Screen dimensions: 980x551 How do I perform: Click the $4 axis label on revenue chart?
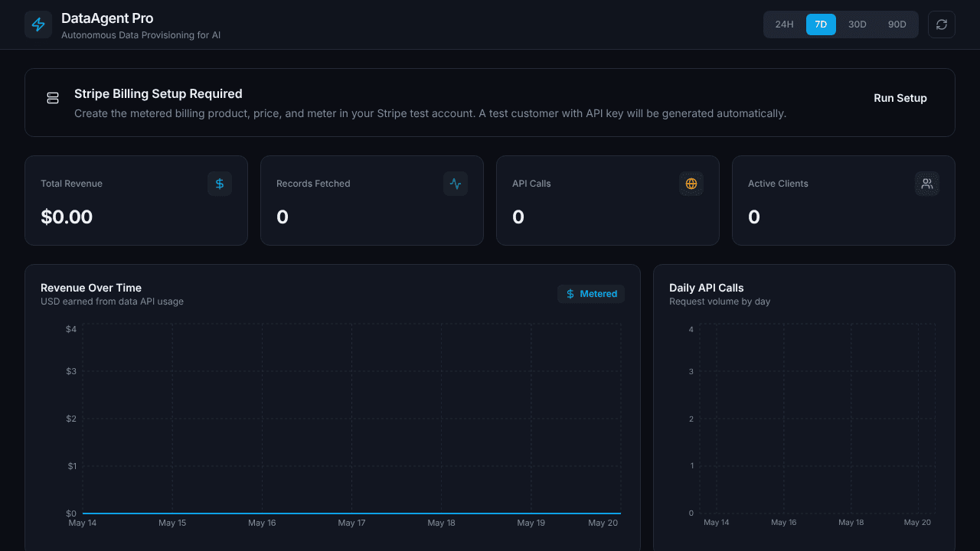pos(71,329)
